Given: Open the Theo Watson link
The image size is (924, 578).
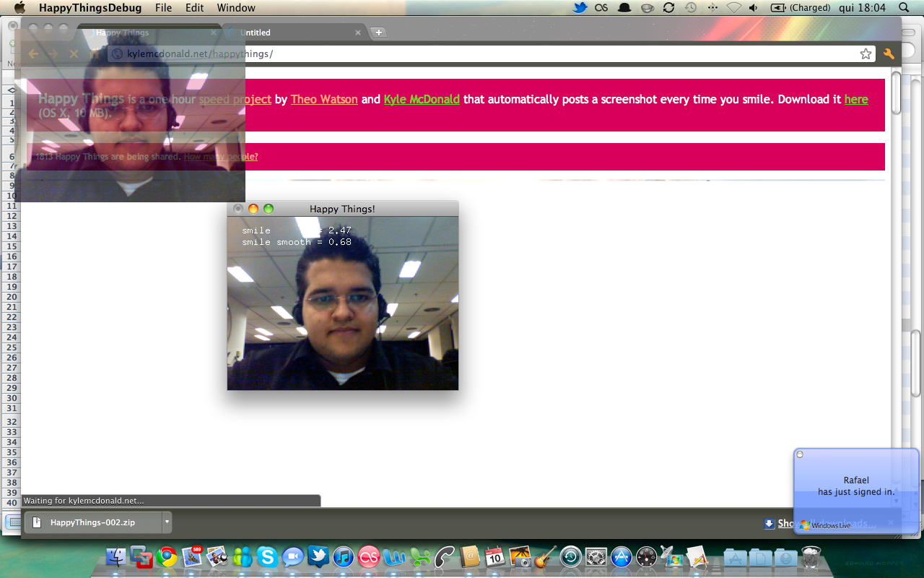Looking at the screenshot, I should [x=324, y=100].
